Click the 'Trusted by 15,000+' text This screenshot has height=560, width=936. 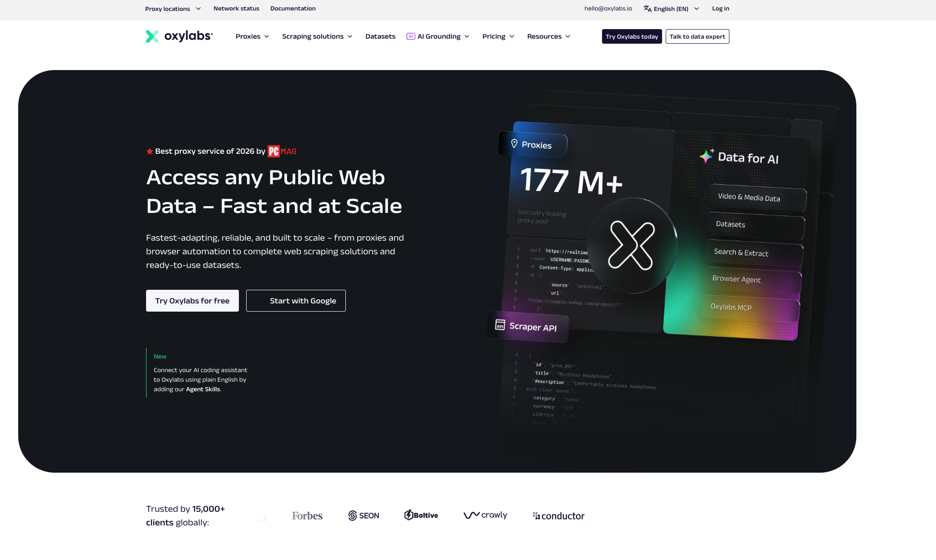[186, 509]
